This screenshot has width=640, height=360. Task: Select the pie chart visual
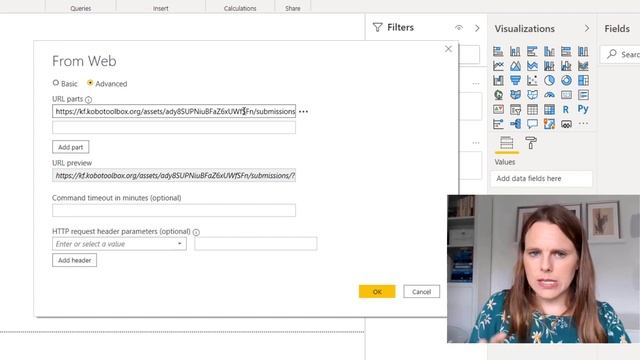click(x=549, y=80)
